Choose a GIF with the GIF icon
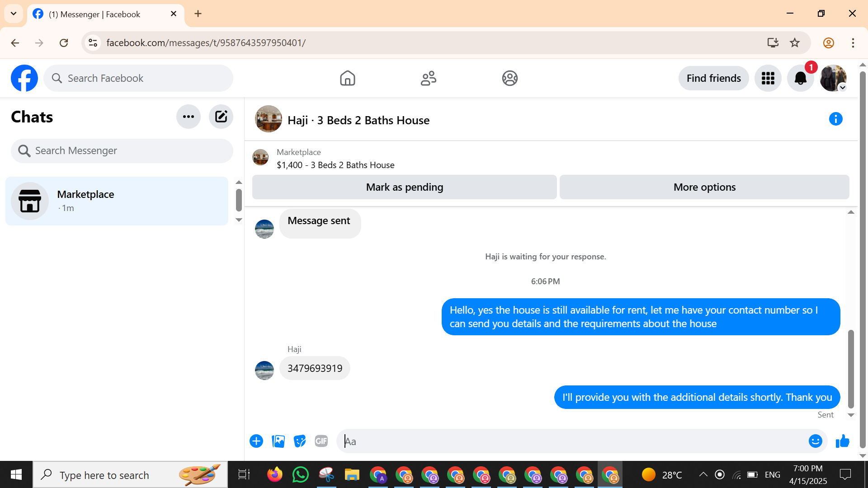Viewport: 868px width, 488px height. click(x=321, y=441)
